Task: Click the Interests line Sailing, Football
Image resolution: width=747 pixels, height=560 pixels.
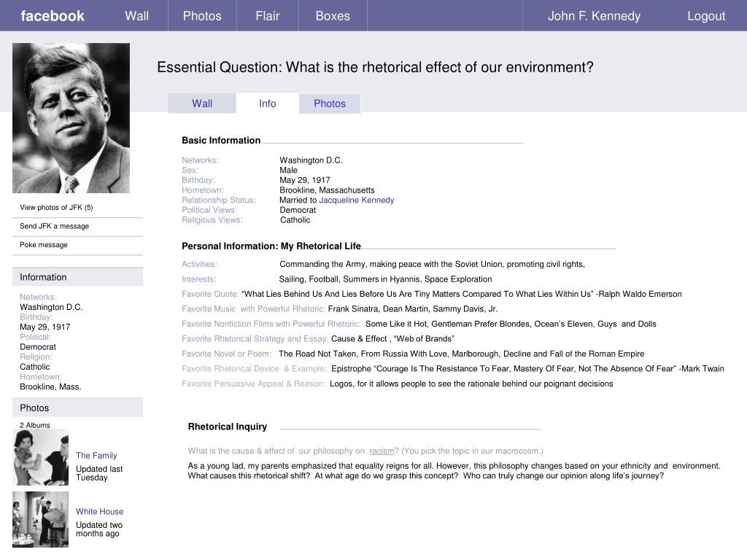Action: pos(385,279)
